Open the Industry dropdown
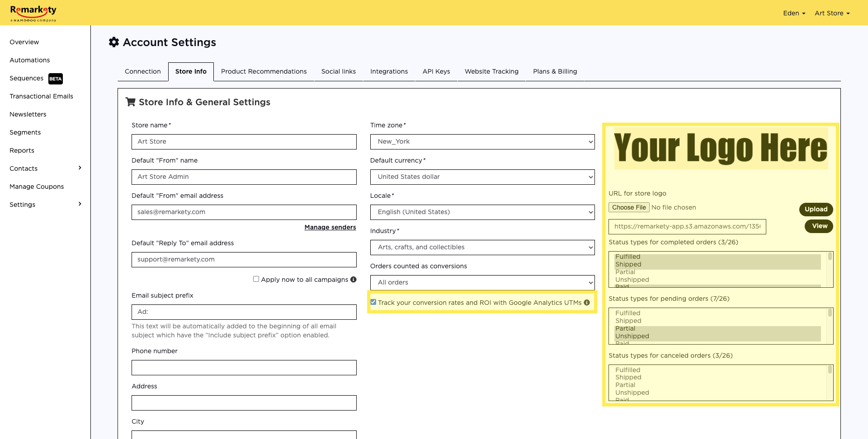868x439 pixels. pos(482,248)
